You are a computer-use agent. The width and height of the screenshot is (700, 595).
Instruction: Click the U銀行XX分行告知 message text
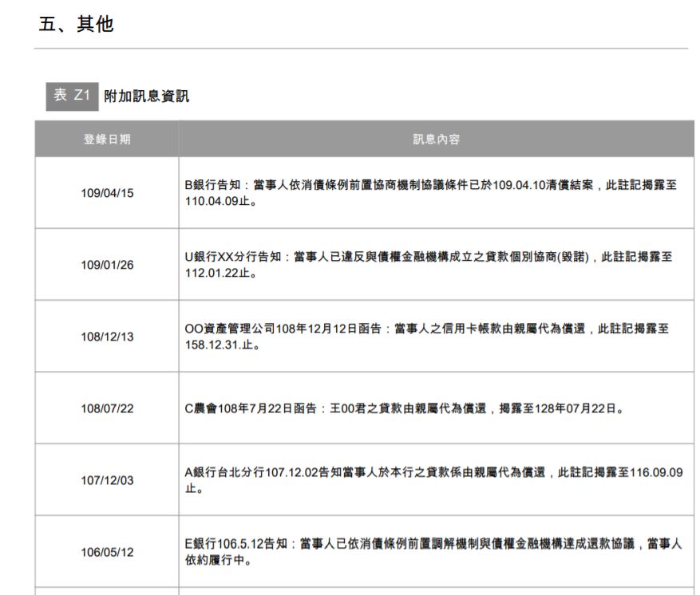429,265
